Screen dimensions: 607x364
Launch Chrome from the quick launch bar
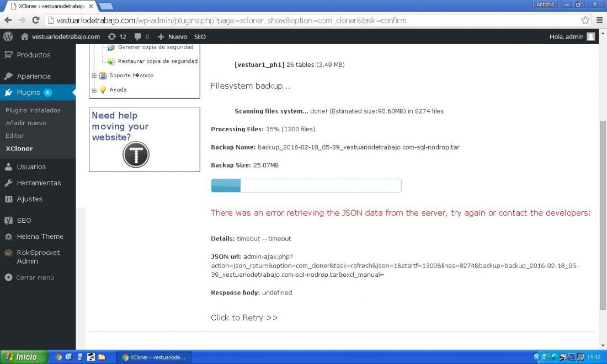58,357
